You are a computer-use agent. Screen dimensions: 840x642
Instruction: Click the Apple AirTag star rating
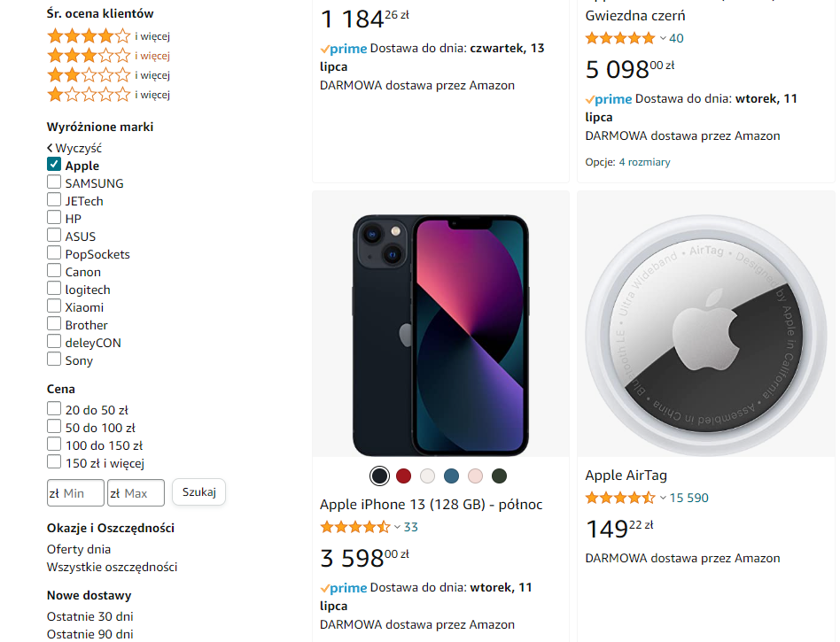tap(619, 498)
